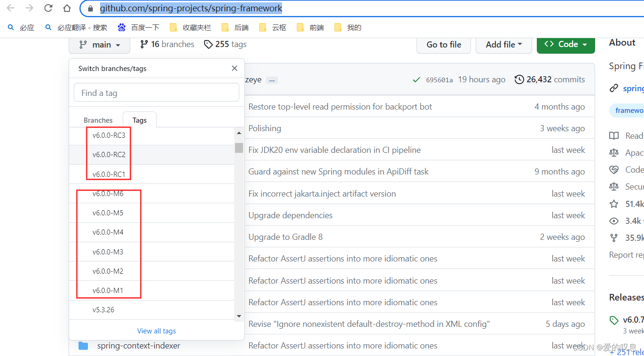The width and height of the screenshot is (644, 356).
Task: Click tag list scrollbar up arrow
Action: tap(239, 134)
